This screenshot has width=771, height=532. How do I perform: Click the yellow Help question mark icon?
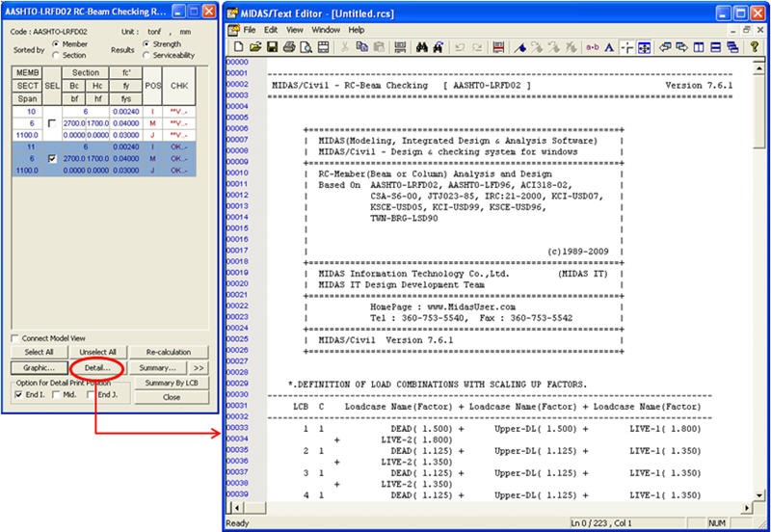click(756, 47)
